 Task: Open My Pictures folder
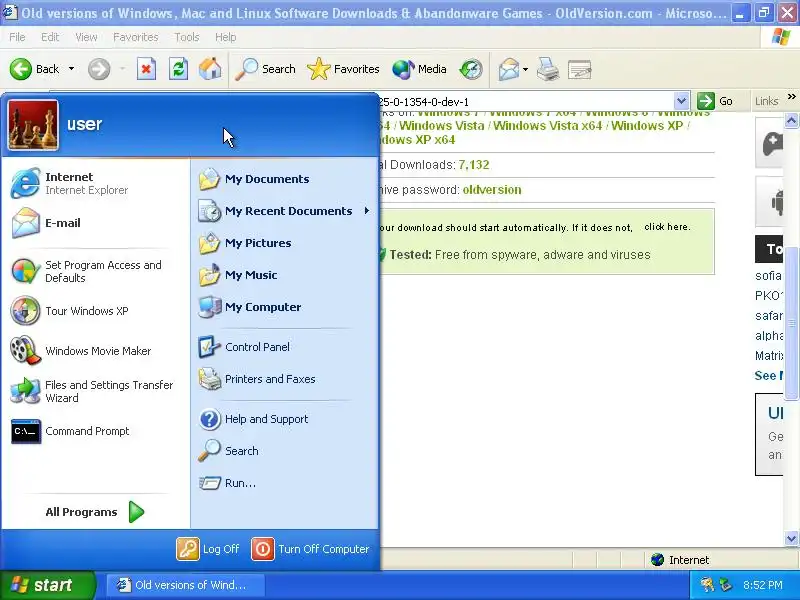[284, 243]
